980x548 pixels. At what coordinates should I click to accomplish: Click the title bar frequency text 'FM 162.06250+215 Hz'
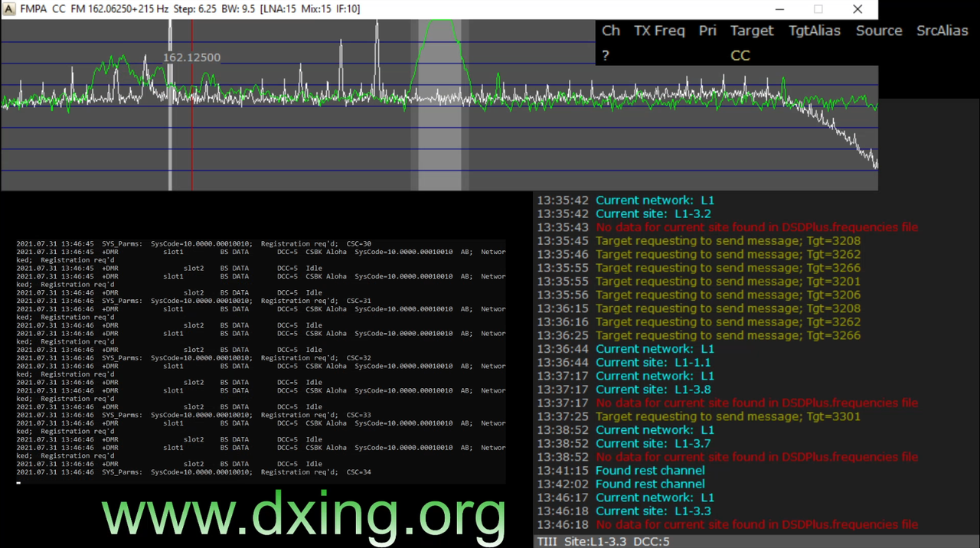[121, 9]
